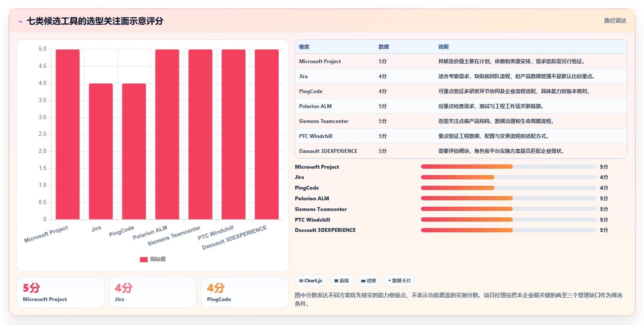Open the PingCode 4分 data card
Screen dimensions: 644x325
click(245, 292)
